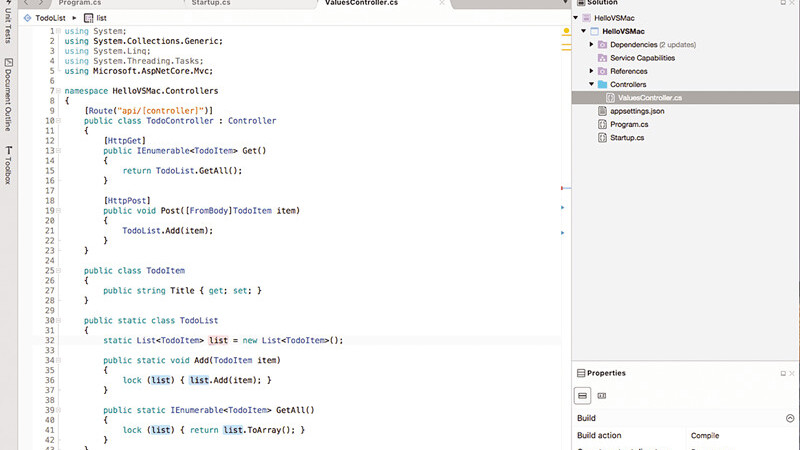
Task: Open the Toolbox side panel
Action: click(x=8, y=166)
